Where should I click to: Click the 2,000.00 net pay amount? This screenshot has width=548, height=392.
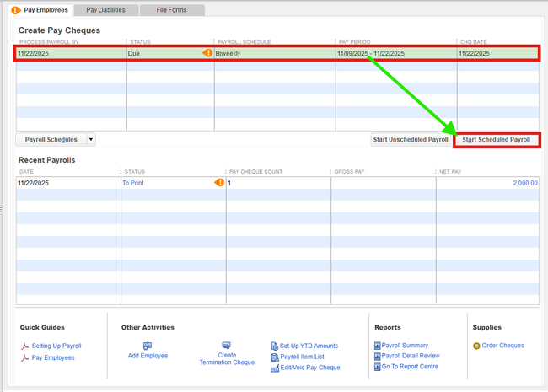[525, 183]
